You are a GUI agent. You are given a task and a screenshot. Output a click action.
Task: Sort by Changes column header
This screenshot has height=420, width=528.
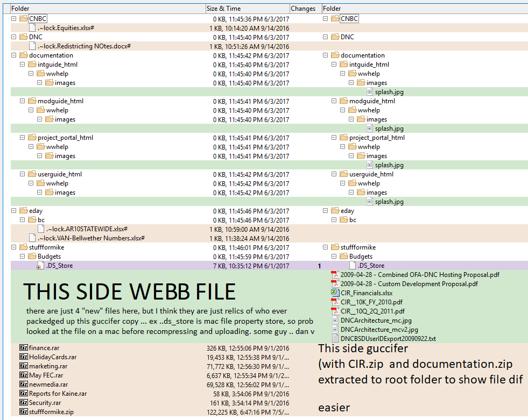coord(306,9)
